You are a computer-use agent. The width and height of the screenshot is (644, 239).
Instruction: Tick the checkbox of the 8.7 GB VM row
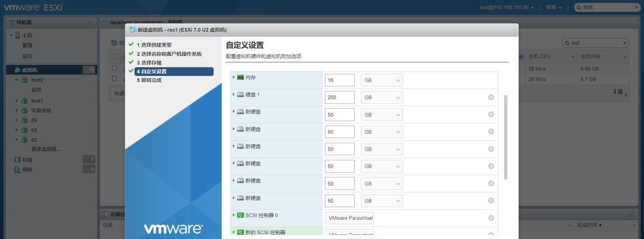pyautogui.click(x=114, y=78)
